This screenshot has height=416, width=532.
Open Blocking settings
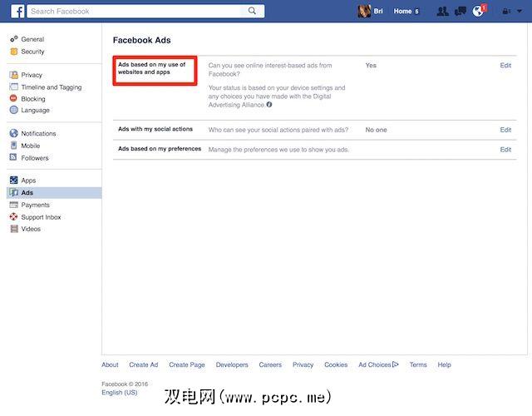tap(33, 99)
